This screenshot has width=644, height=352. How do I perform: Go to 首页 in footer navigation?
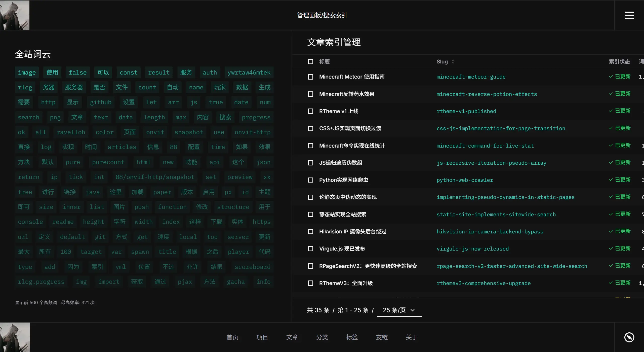tap(232, 337)
